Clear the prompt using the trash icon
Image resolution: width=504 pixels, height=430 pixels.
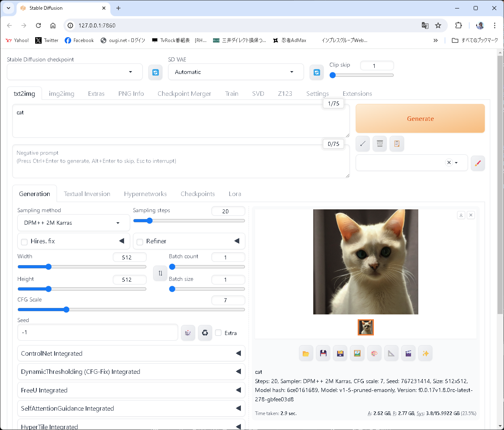(x=380, y=143)
